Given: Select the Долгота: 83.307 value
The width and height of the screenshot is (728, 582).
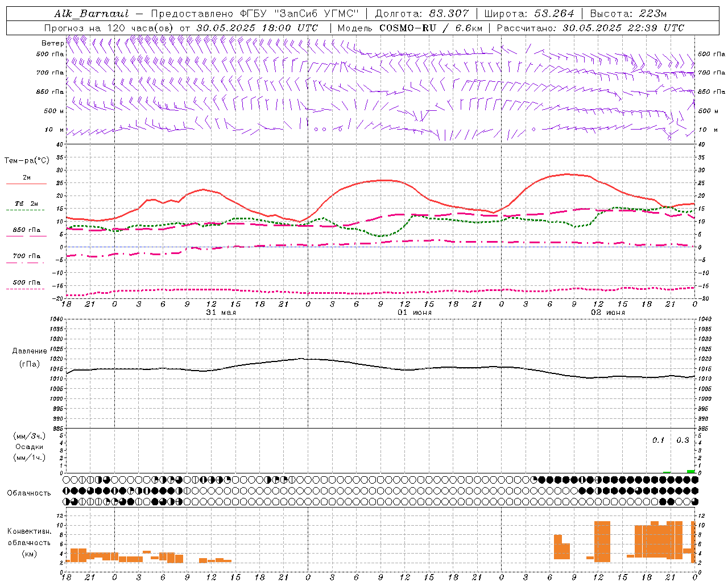Looking at the screenshot, I should click(422, 14).
